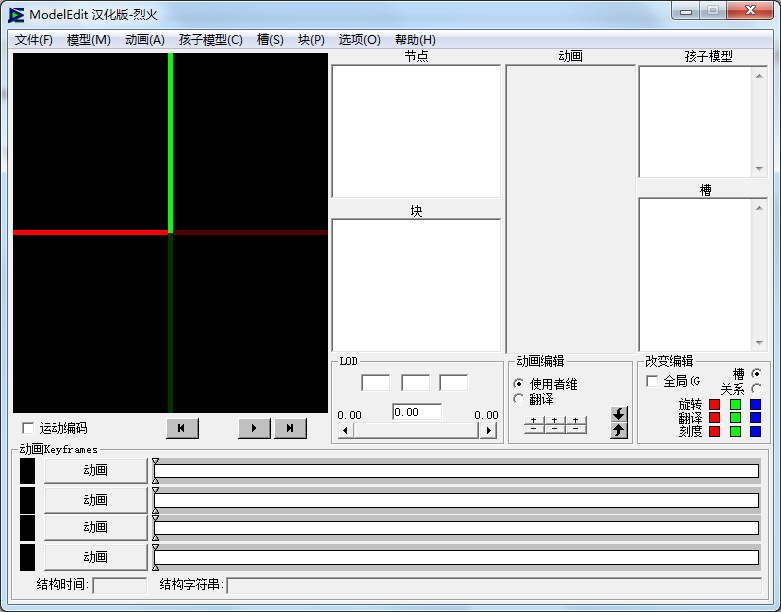The width and height of the screenshot is (781, 612).
Task: Click plus on middle 动画编辑 stepper
Action: click(x=554, y=420)
